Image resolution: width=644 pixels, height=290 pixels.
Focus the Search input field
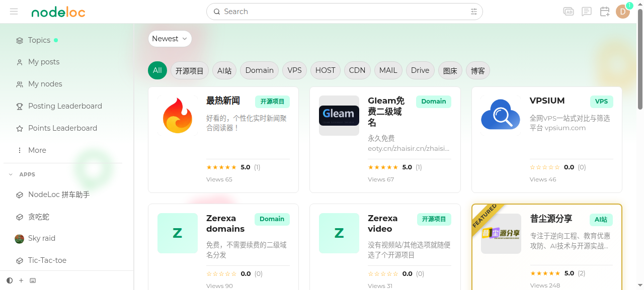345,12
